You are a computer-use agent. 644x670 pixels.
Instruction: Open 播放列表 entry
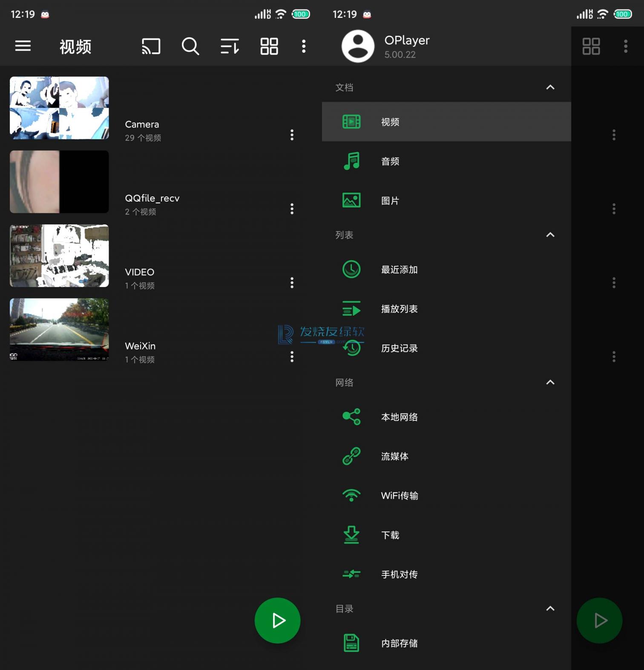[446, 308]
